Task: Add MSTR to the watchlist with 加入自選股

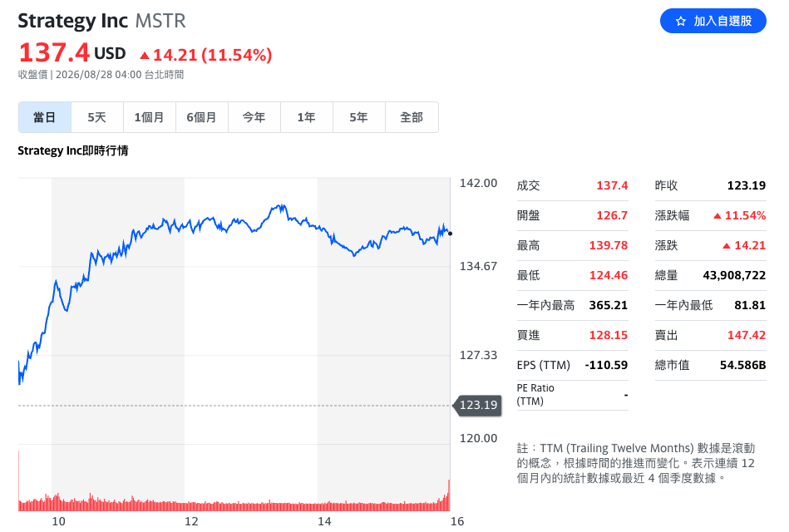Action: 713,21
